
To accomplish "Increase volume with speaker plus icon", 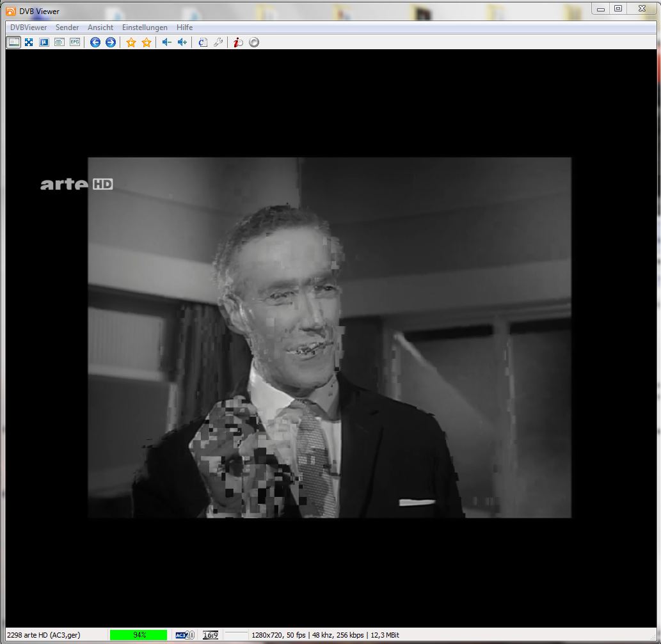I will (x=182, y=42).
